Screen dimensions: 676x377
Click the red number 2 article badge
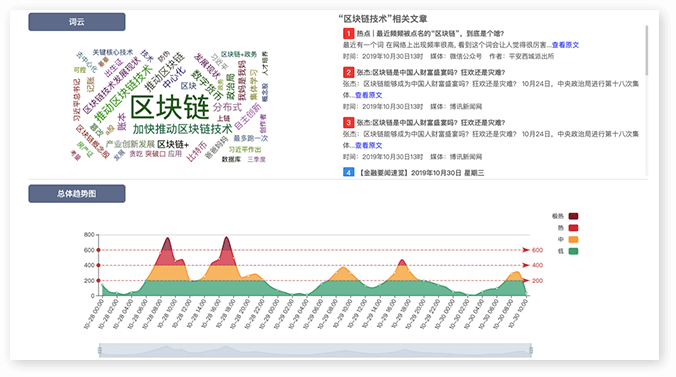[348, 72]
